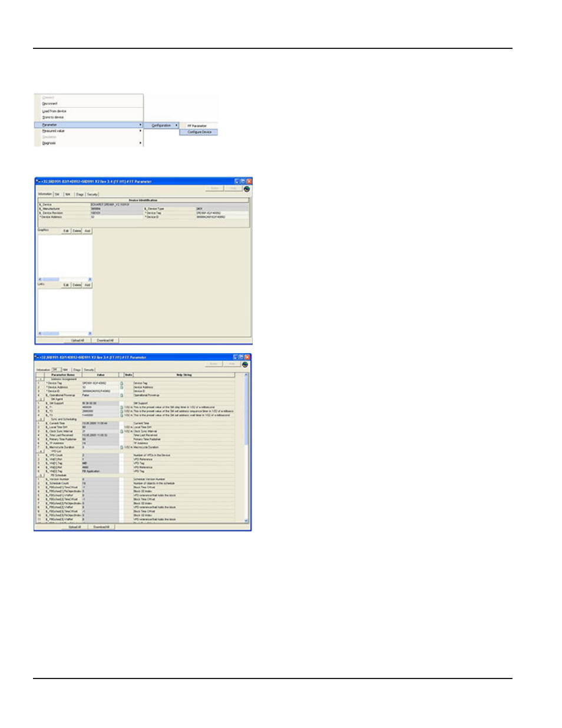
Task: Collapse the Sync and Scheduling section button
Action: click(x=41, y=419)
